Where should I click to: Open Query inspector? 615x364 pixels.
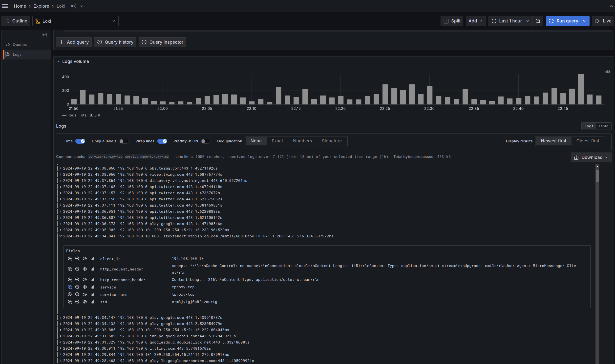(162, 42)
